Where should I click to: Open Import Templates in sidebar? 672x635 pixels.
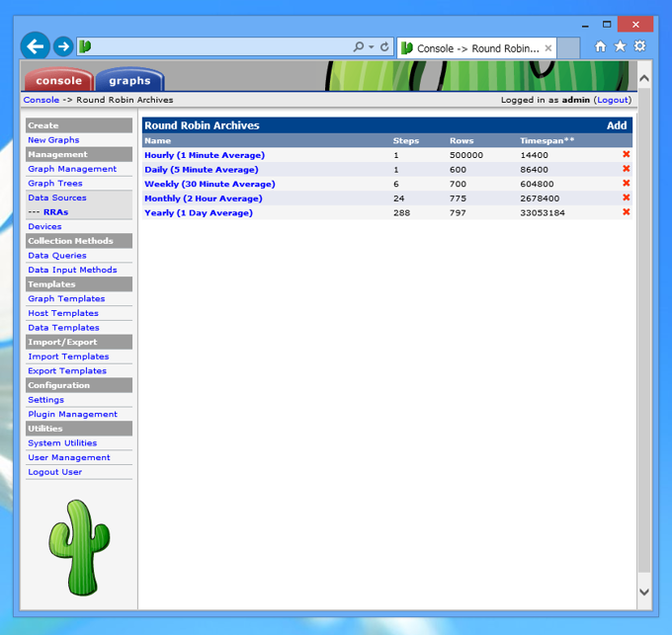[68, 357]
